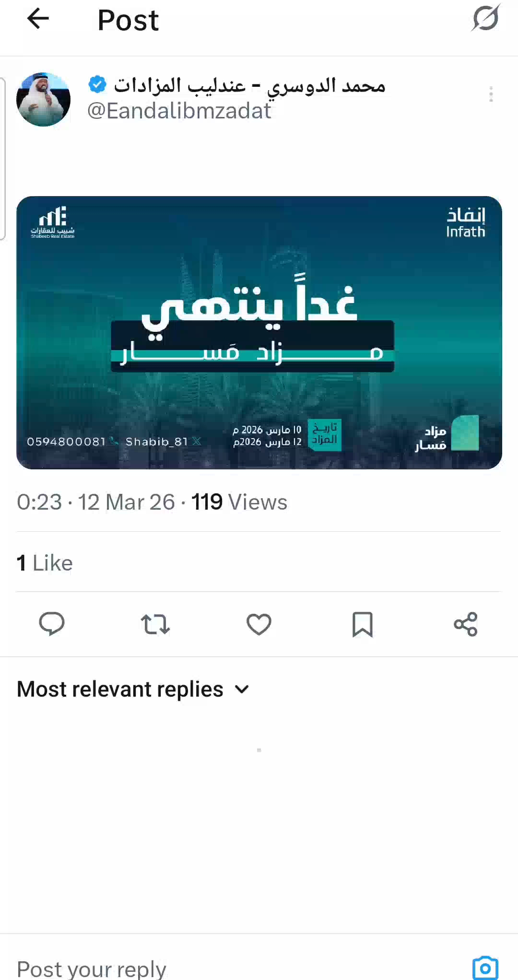The image size is (518, 980).
Task: Go back using the arrow icon
Action: 38,19
